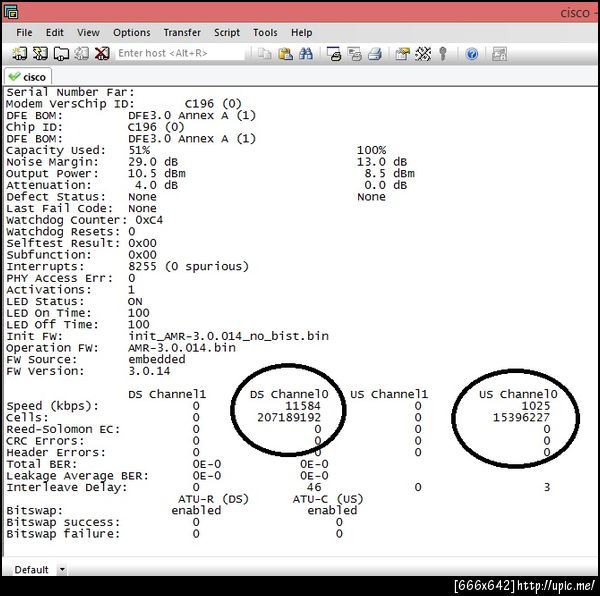The height and width of the screenshot is (596, 600).
Task: Open Find with the binoculars icon
Action: click(x=306, y=54)
